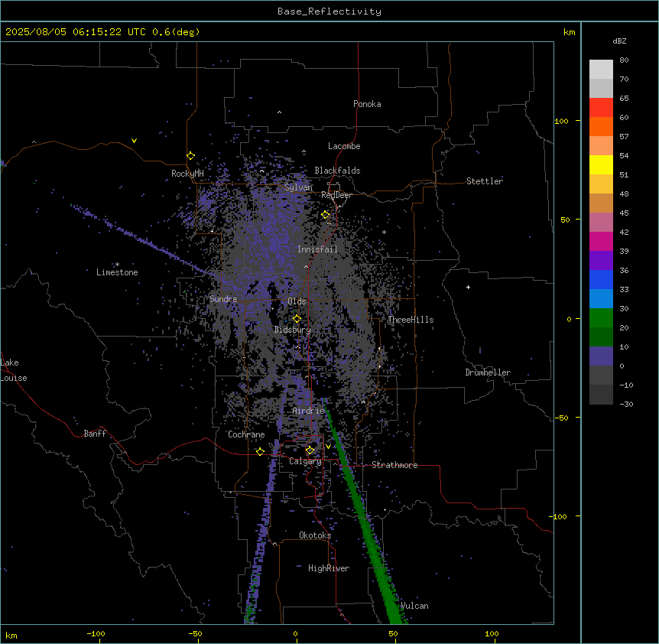
Task: Click the Limestone label
Action: [117, 272]
